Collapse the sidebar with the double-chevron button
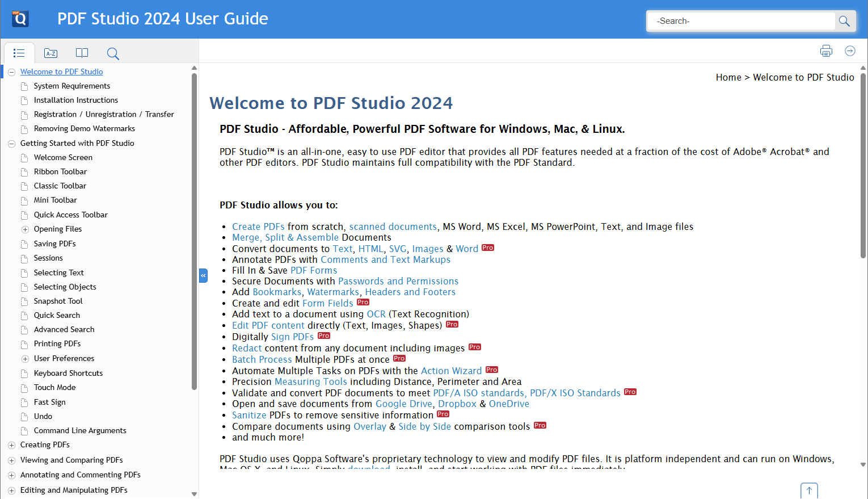This screenshot has height=499, width=868. click(203, 275)
